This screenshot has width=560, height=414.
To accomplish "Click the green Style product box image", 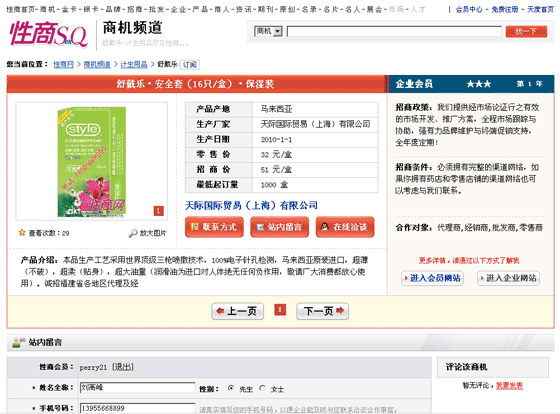I will coord(91,161).
